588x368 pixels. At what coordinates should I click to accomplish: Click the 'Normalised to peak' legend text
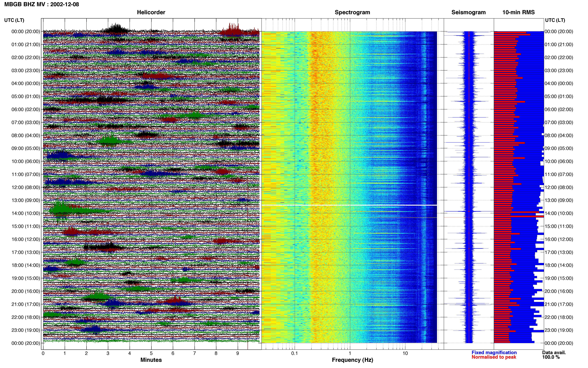[x=494, y=357]
